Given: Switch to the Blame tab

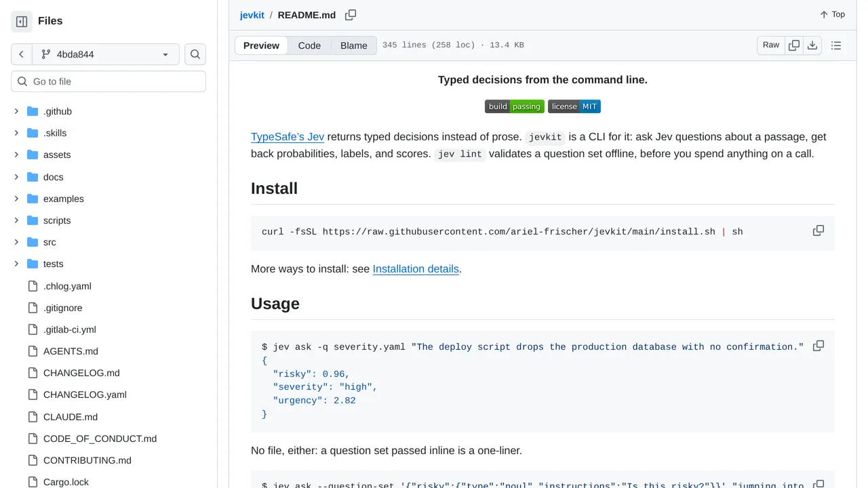Looking at the screenshot, I should click(x=354, y=45).
